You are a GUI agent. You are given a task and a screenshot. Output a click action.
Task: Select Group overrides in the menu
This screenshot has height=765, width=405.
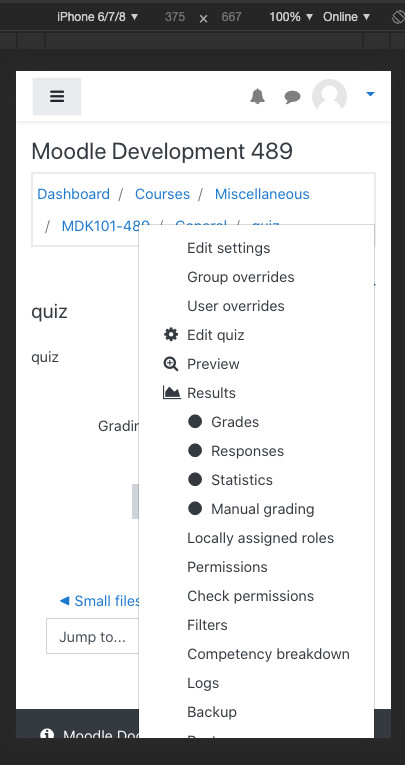(241, 277)
